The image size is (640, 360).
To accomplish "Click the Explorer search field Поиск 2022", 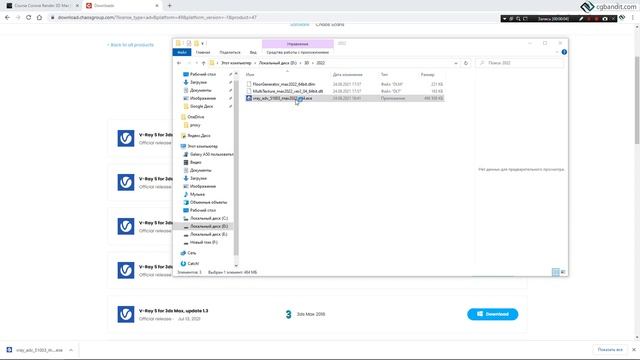I will 521,63.
